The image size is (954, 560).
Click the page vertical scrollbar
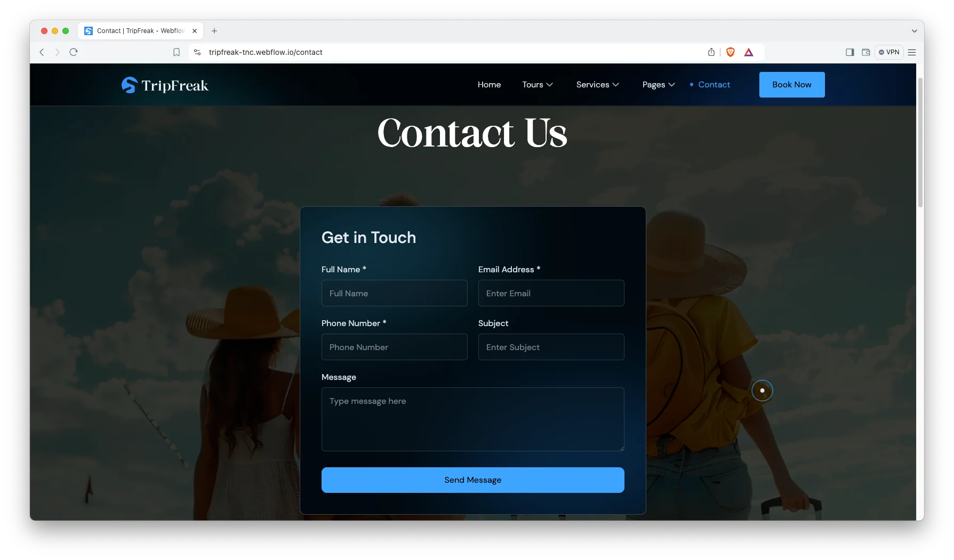[x=920, y=144]
